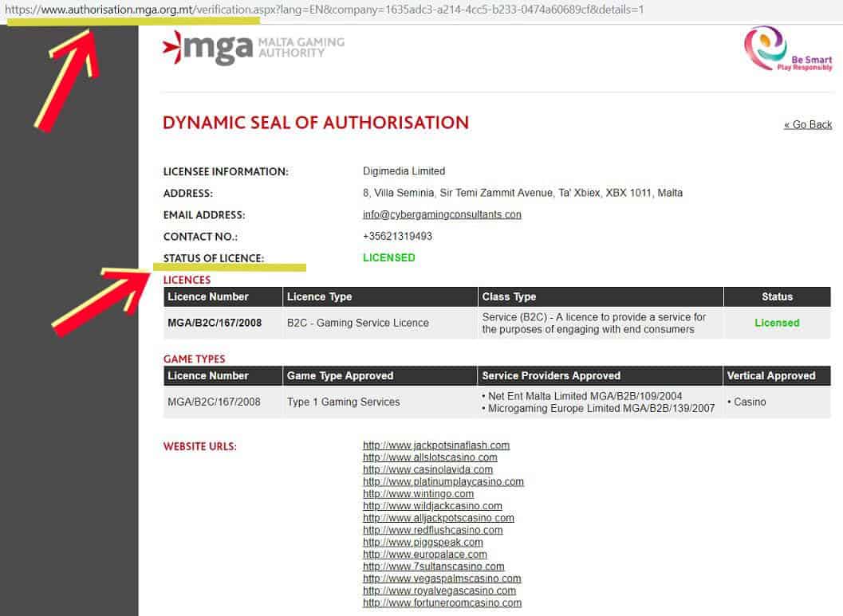Screen dimensions: 843x616
Task: Open the info@cybergamingconsultants.com email link
Action: pos(442,214)
